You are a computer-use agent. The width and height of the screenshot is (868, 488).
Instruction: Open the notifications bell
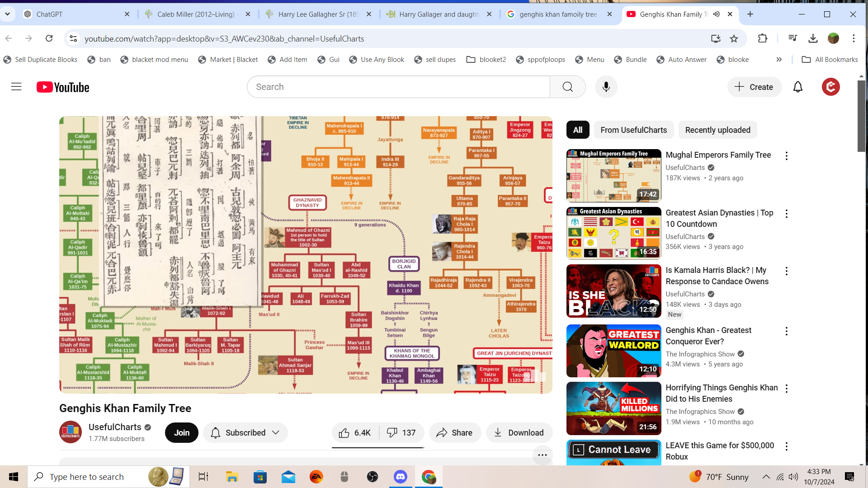tap(798, 87)
